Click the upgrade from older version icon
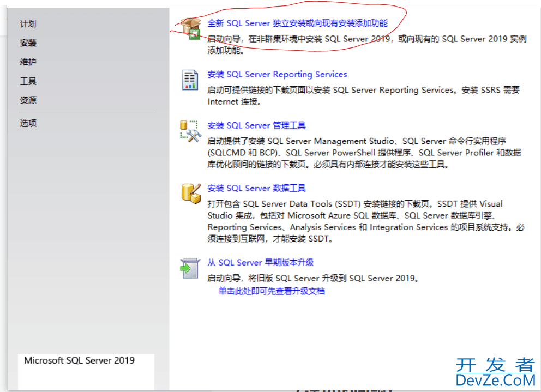 [190, 268]
